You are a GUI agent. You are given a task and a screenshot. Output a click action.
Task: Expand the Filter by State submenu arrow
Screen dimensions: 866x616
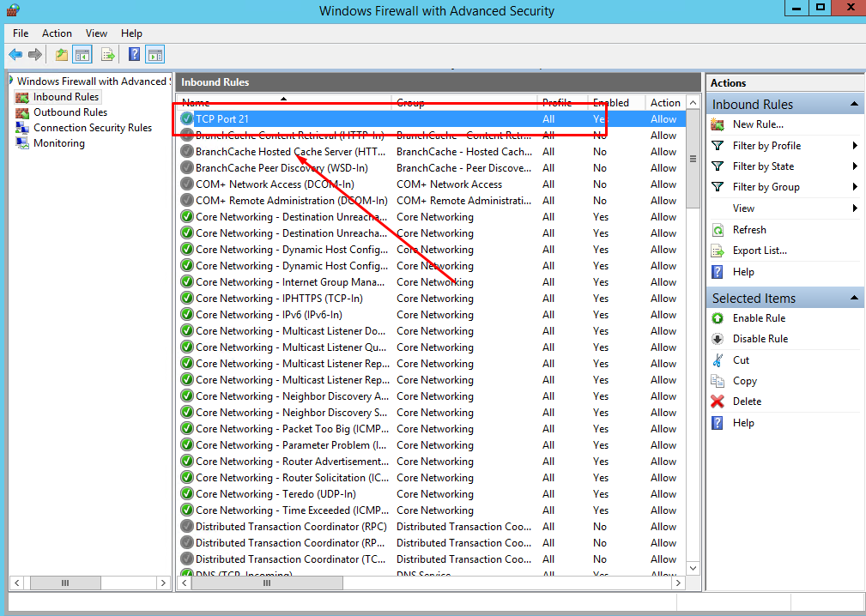pos(855,166)
